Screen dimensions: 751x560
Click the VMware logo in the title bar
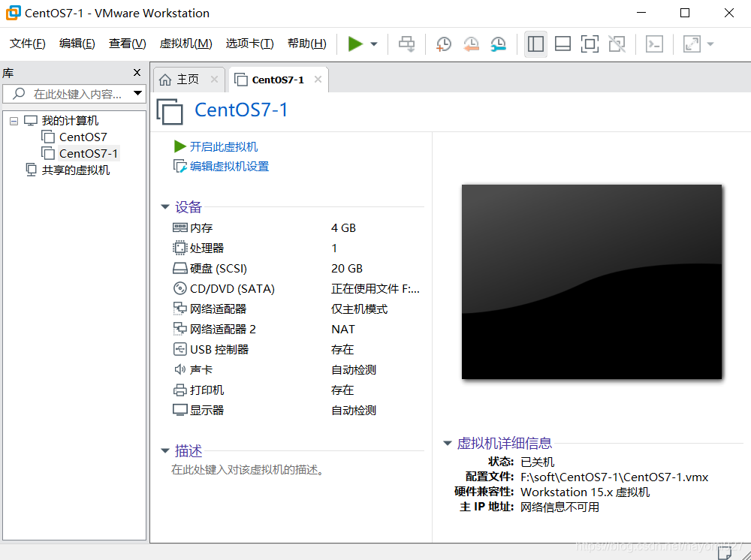(14, 13)
